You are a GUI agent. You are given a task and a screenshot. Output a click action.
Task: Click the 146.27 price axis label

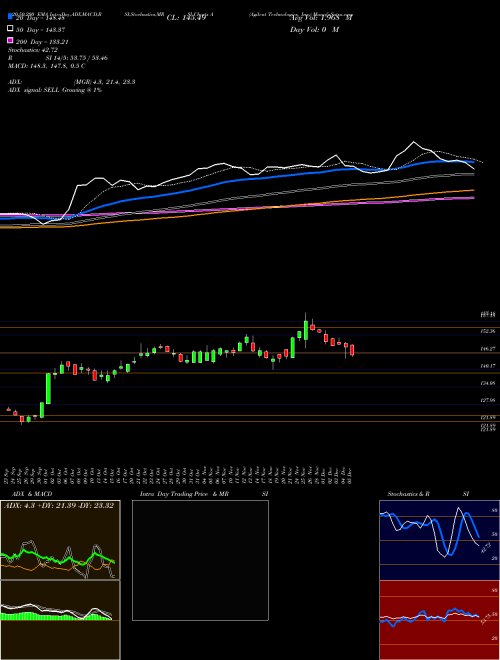(x=488, y=349)
